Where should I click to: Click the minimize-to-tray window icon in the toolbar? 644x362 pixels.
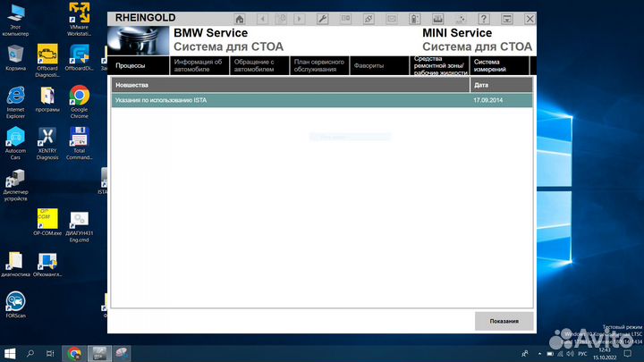coord(507,19)
